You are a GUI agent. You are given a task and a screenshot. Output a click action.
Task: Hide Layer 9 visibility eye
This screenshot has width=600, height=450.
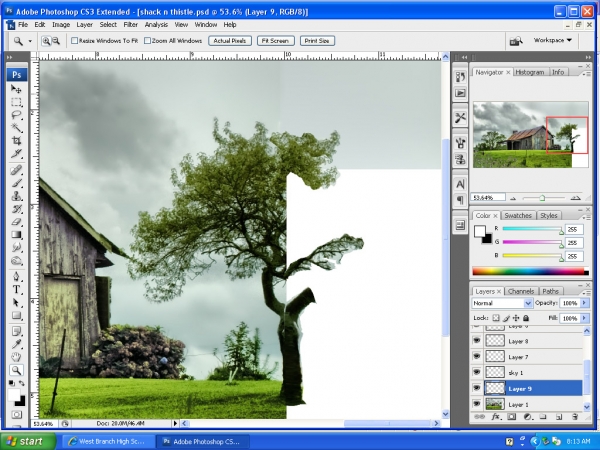click(476, 388)
